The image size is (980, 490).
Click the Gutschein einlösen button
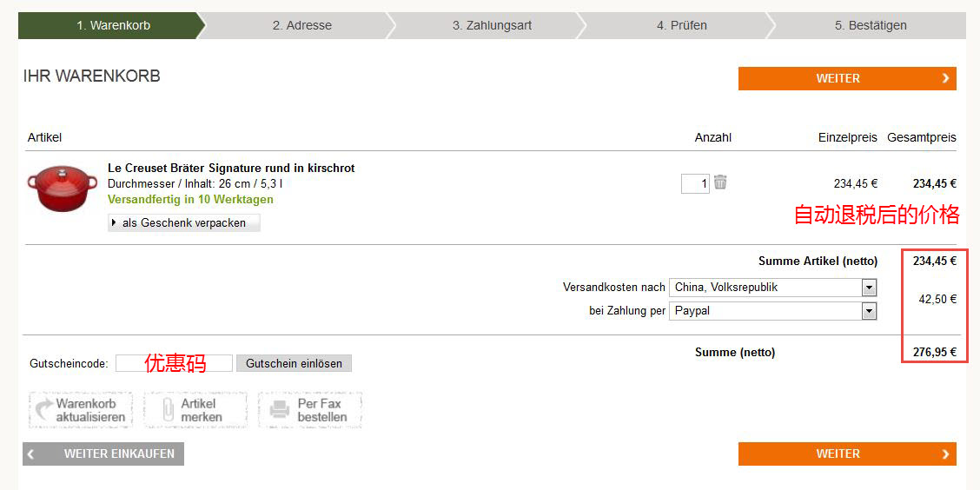tap(294, 363)
